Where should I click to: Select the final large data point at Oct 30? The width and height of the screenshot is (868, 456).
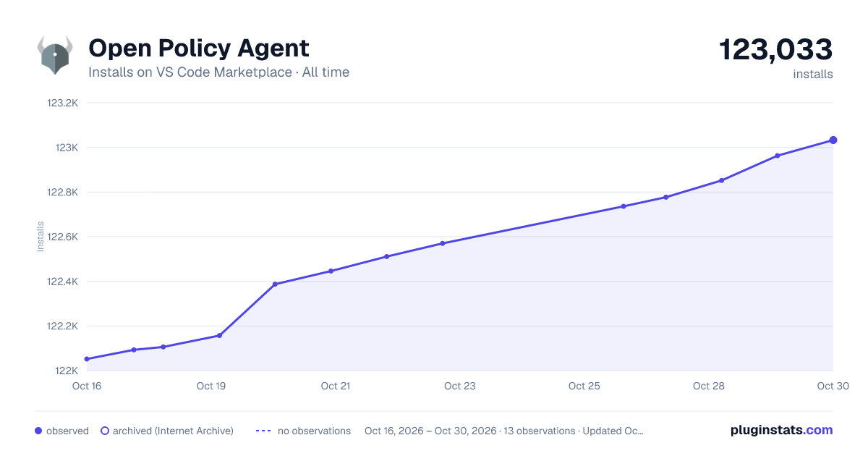coord(833,140)
